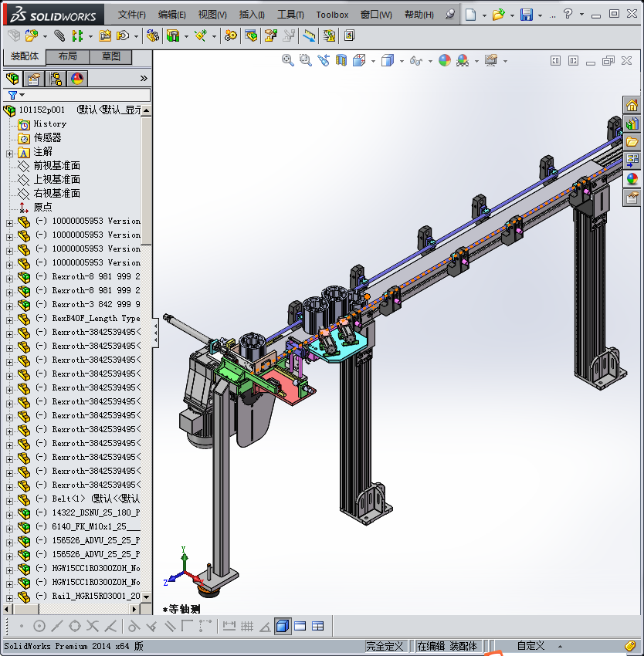644x656 pixels.
Task: Toggle the Hide/Show Items glasses icon
Action: tap(415, 60)
